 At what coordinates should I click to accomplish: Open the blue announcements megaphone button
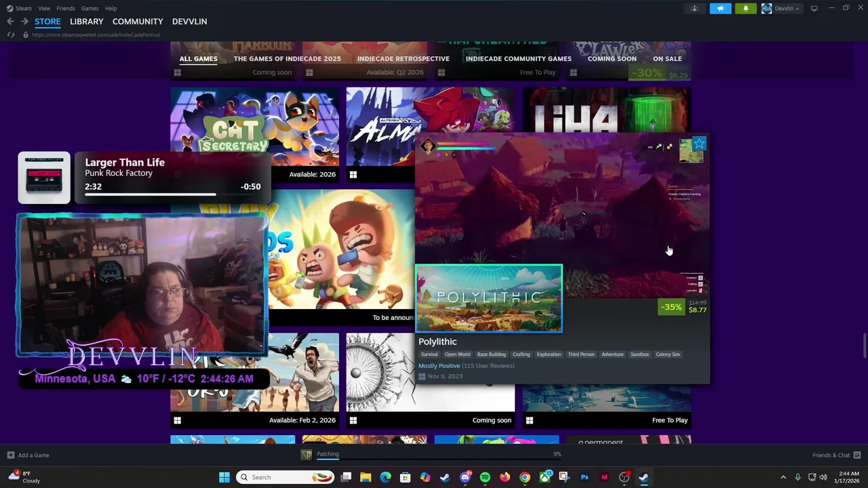tap(720, 8)
